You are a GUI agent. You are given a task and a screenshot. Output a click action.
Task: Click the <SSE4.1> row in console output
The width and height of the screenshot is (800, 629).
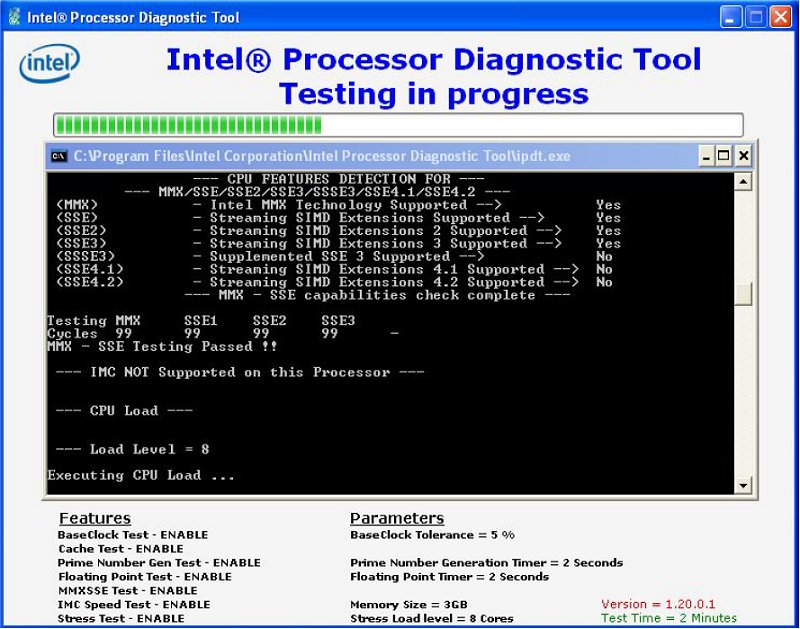point(334,269)
